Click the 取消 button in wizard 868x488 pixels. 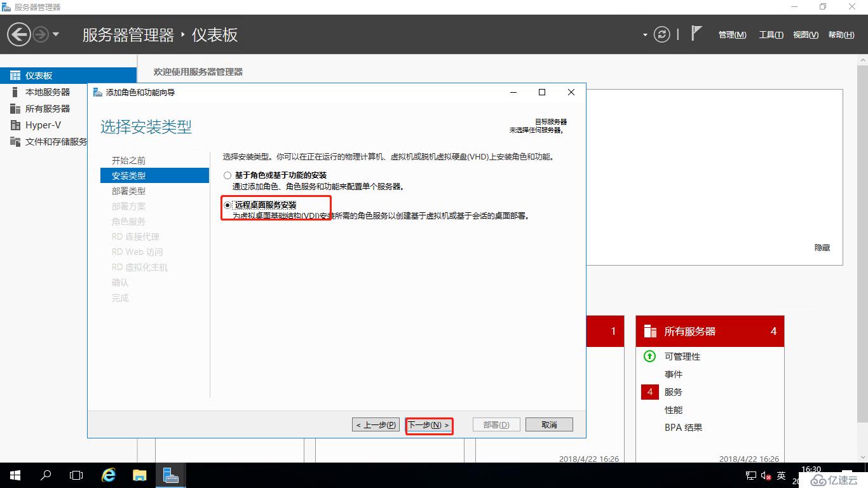coord(550,424)
